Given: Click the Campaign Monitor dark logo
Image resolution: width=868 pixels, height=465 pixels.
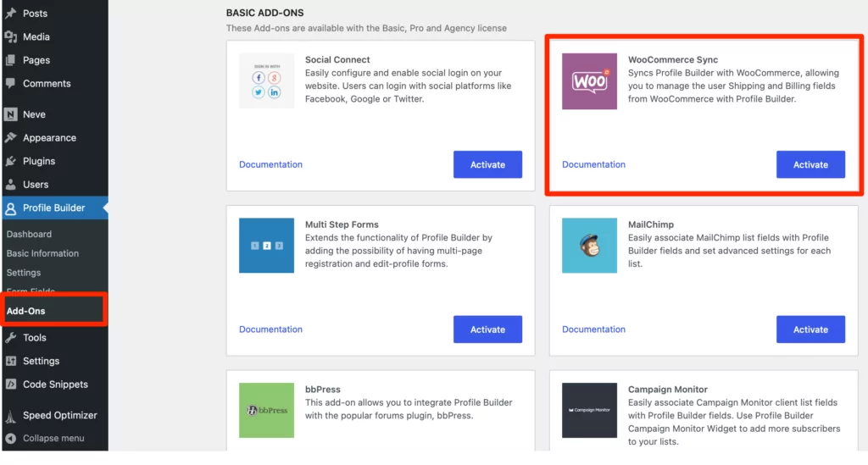Looking at the screenshot, I should (589, 410).
